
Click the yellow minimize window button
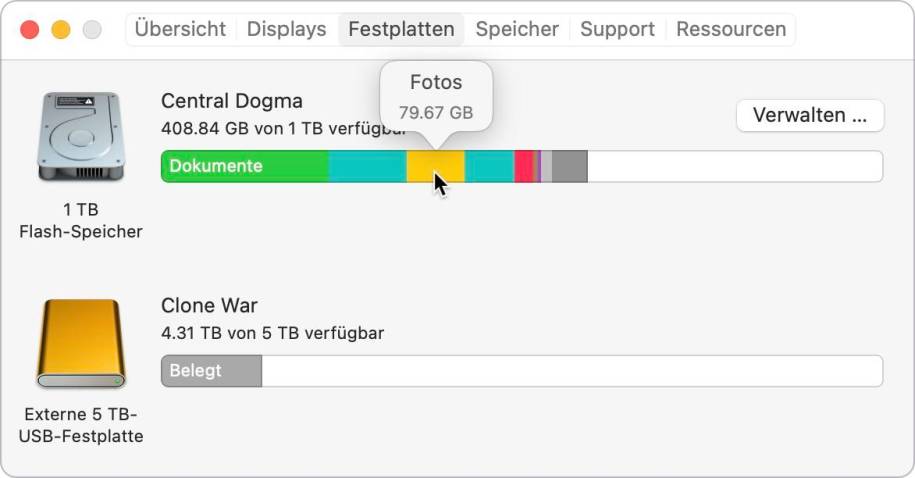61,29
